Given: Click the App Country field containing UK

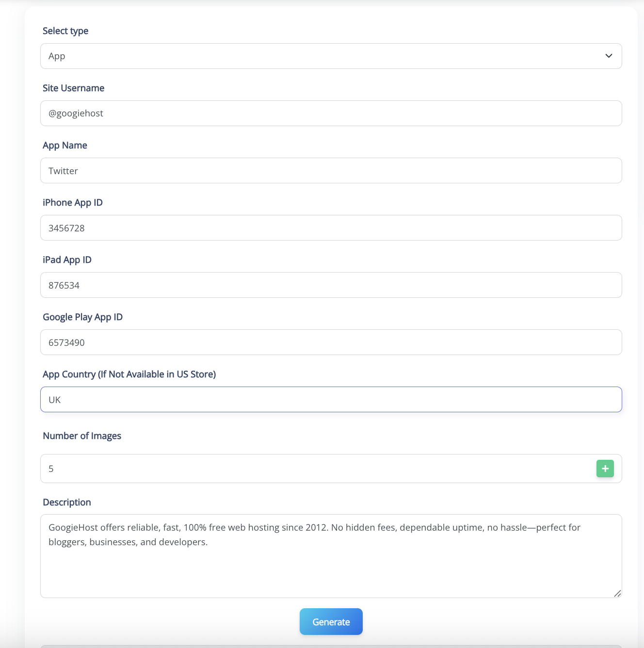Looking at the screenshot, I should point(331,400).
